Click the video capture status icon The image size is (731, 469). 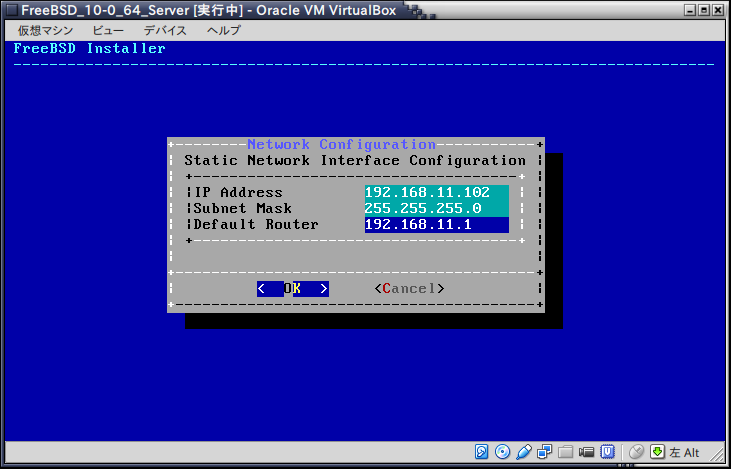click(587, 451)
